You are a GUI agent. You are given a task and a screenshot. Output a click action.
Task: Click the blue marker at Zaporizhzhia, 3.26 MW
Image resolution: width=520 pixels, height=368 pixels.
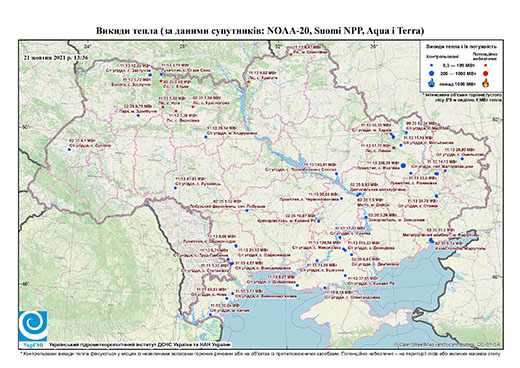pos(366,217)
